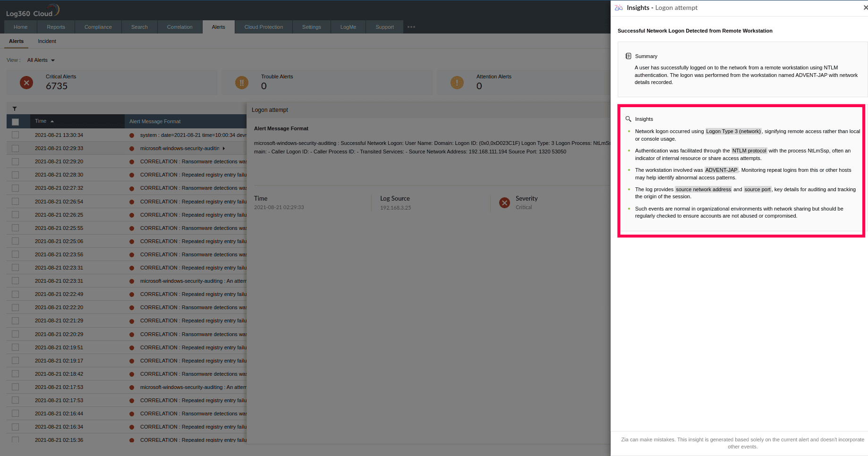Click severity dot for 02:29:20 alert

coord(132,162)
